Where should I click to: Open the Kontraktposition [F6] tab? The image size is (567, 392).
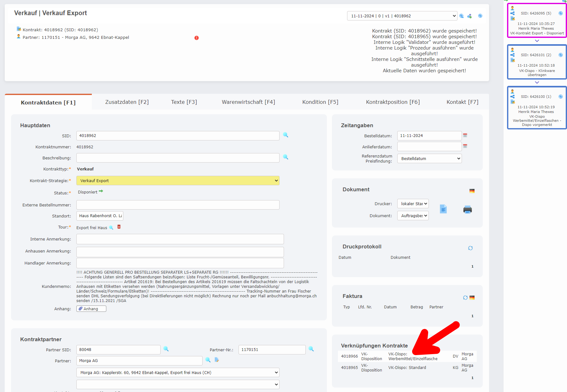point(393,102)
